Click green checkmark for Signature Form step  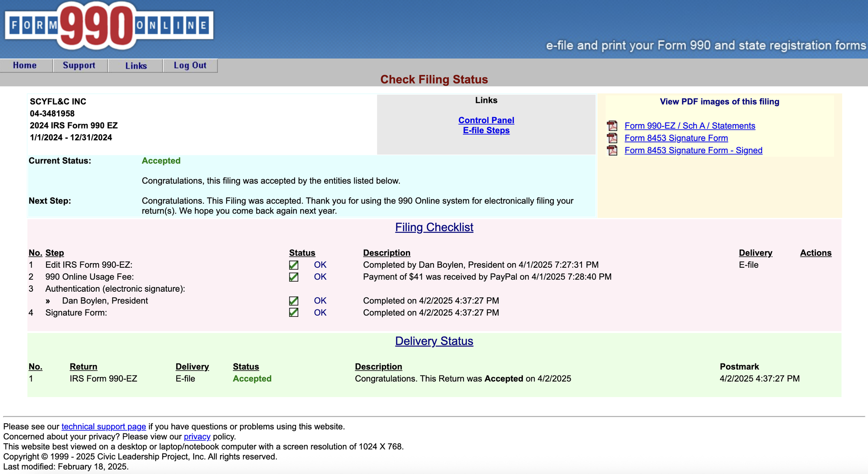coord(294,313)
